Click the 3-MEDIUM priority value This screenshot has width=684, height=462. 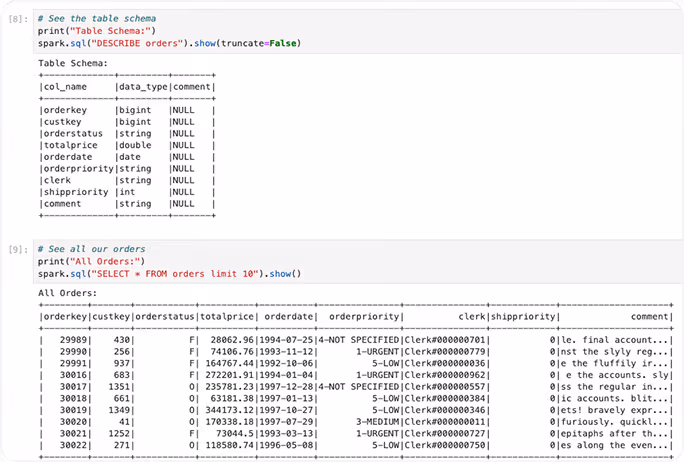378,422
